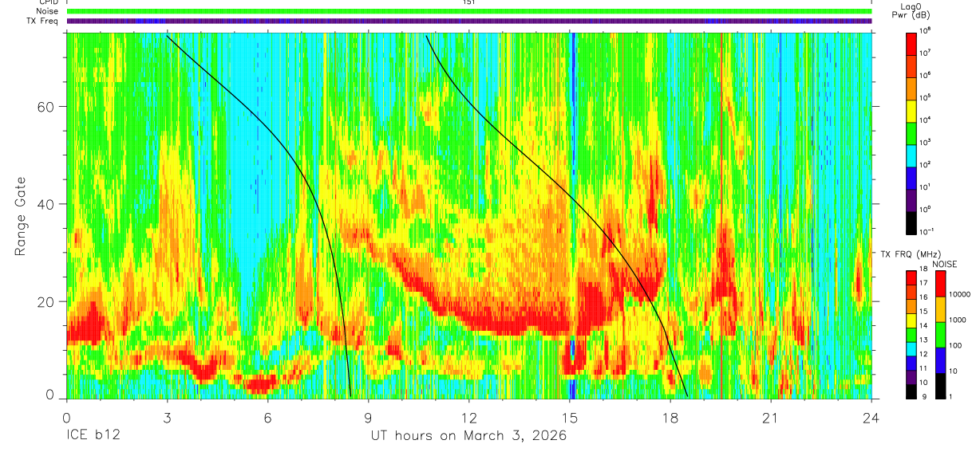
Task: Click the 1000 label on the NOISE legend
Action: click(x=958, y=320)
